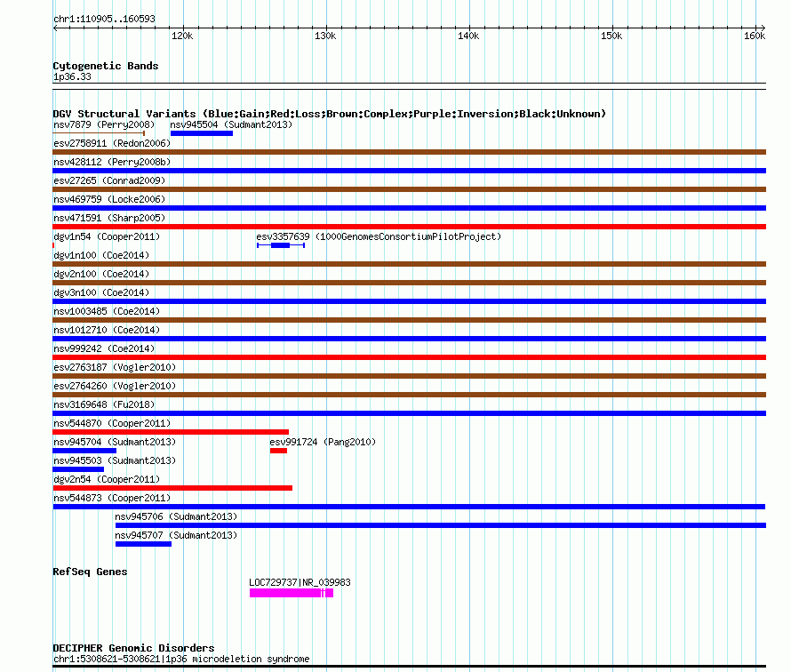This screenshot has width=791, height=672.
Task: Open the esv2763187 (Vogler2010) label
Action: 115,367
